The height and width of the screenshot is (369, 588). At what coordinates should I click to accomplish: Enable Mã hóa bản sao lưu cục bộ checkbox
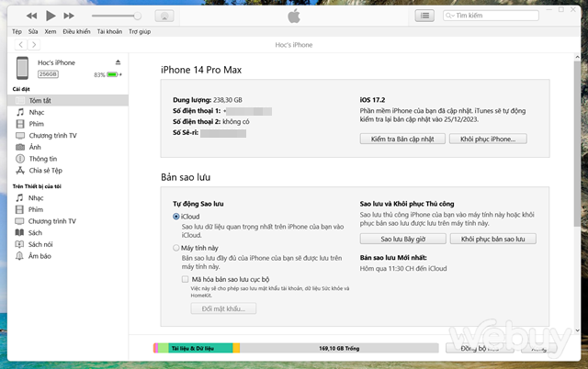[x=186, y=278]
